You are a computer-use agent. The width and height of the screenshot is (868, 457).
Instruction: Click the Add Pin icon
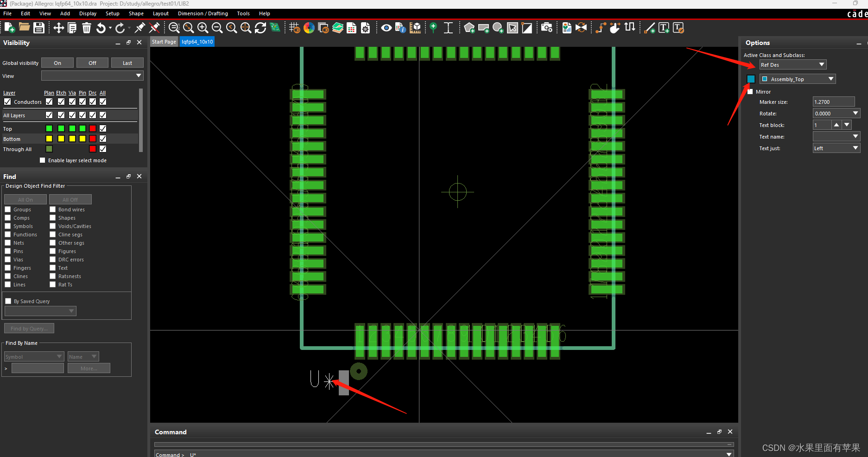click(x=433, y=28)
